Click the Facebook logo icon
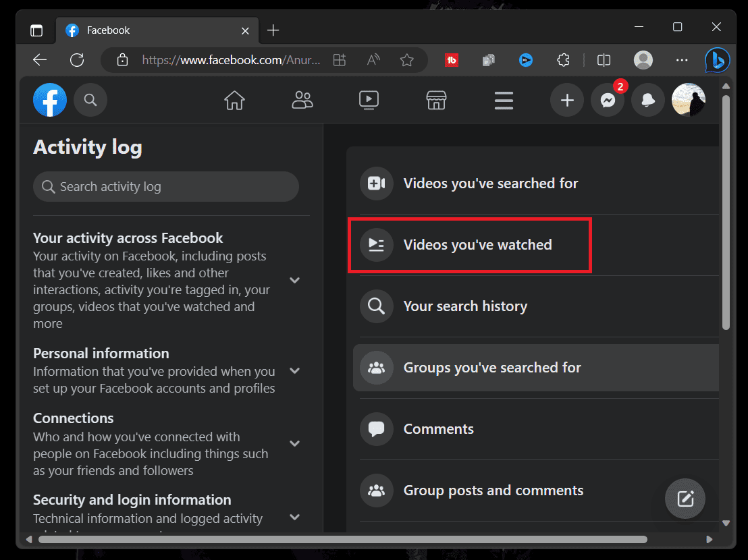 coord(49,100)
